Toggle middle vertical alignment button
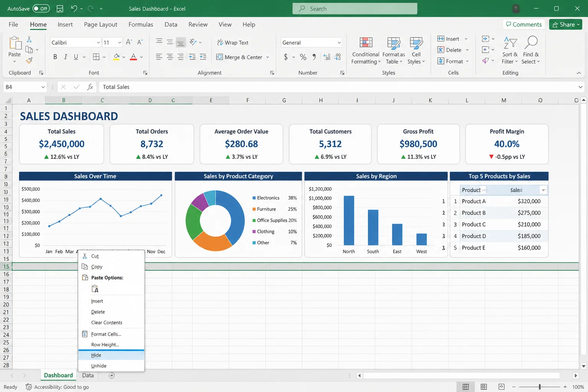Screen dimensions: 588x392 (x=170, y=42)
